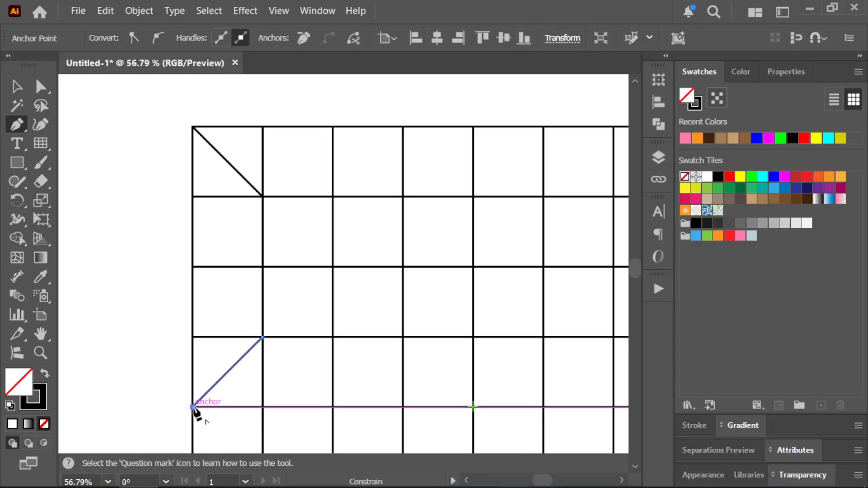Screen dimensions: 868x488
Task: Open Transparency panel options menu
Action: coord(858,475)
